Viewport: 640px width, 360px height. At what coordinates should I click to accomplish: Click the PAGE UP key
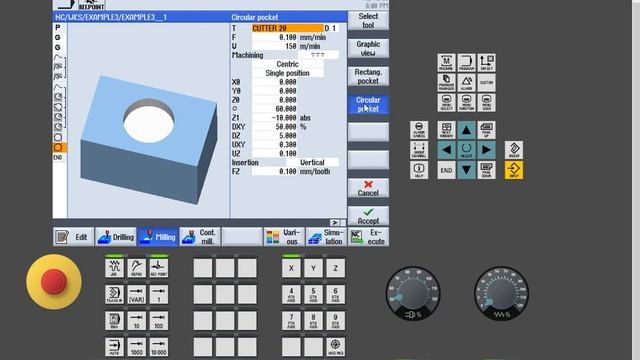click(486, 130)
